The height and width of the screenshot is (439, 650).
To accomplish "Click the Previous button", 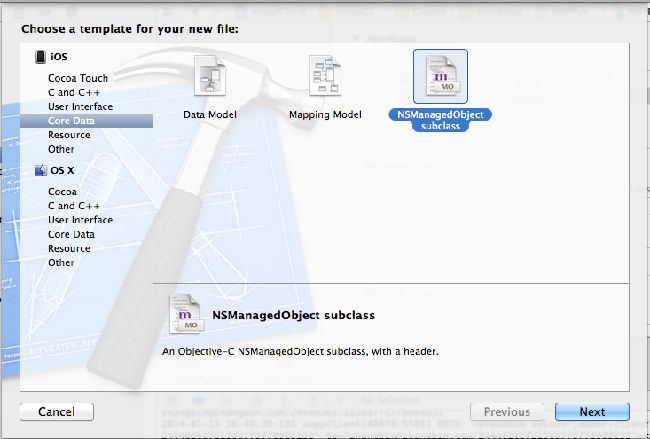I will tap(507, 412).
